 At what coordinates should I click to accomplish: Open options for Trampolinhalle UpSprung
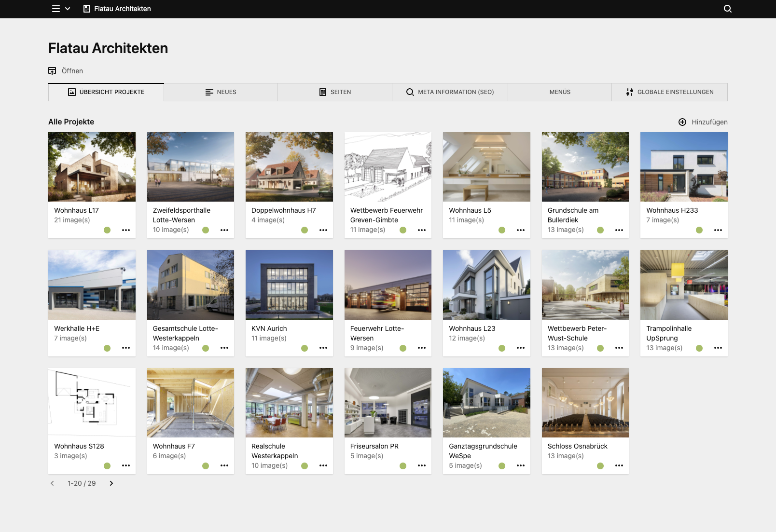pos(718,348)
